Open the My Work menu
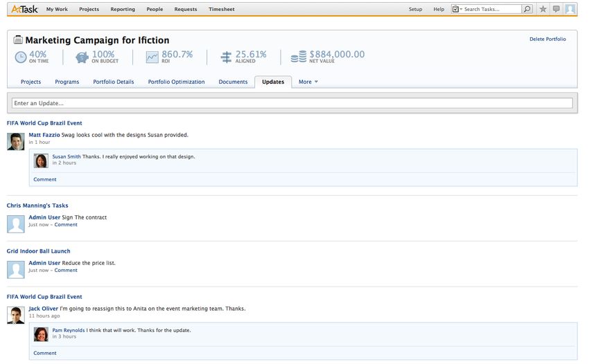Viewport: 589px width, 364px height. pos(57,9)
